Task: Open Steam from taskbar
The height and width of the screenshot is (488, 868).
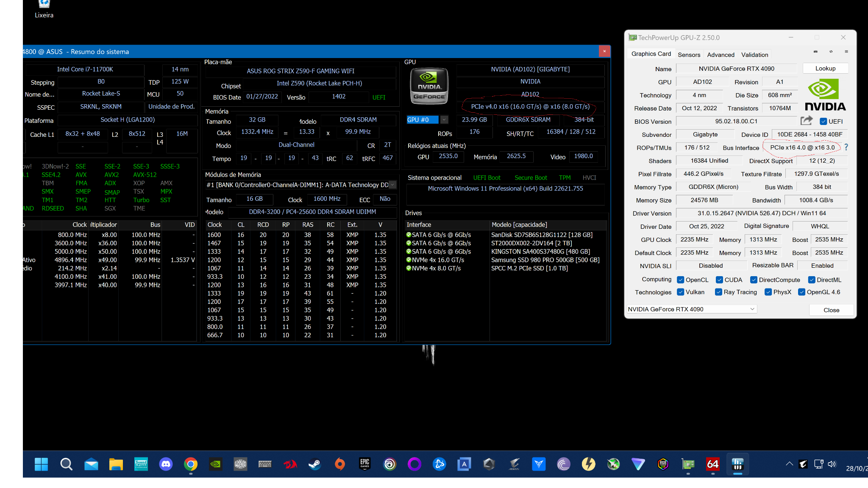Action: 315,464
